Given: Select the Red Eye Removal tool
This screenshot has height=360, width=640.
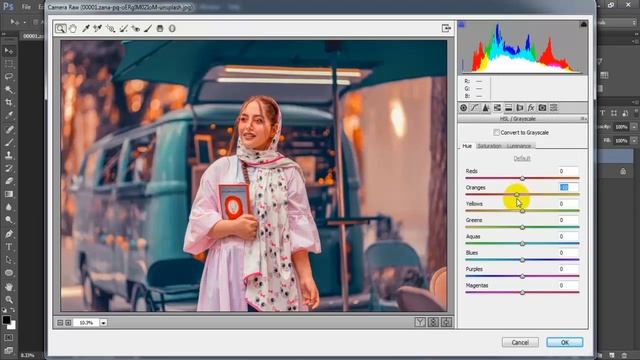Looking at the screenshot, I should coord(135,29).
